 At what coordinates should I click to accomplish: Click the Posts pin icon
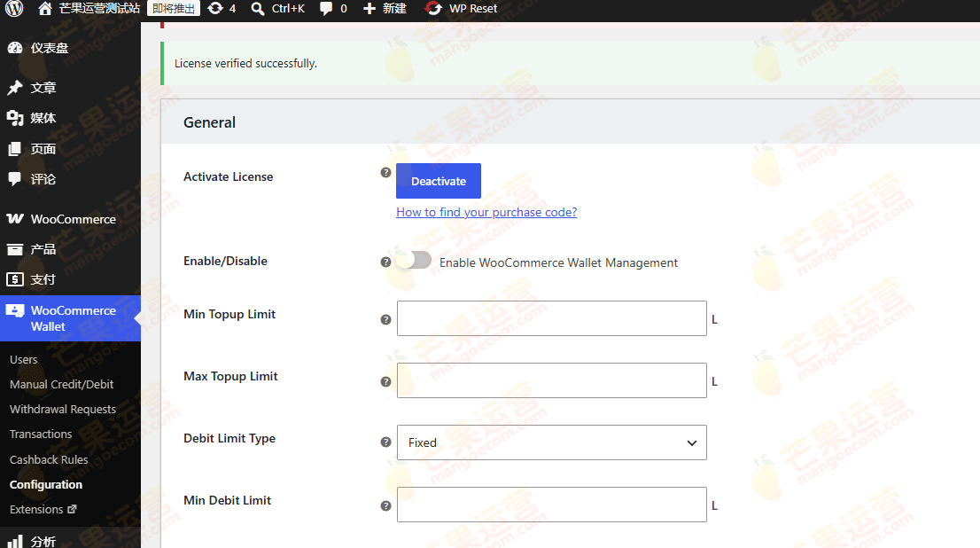pyautogui.click(x=15, y=88)
